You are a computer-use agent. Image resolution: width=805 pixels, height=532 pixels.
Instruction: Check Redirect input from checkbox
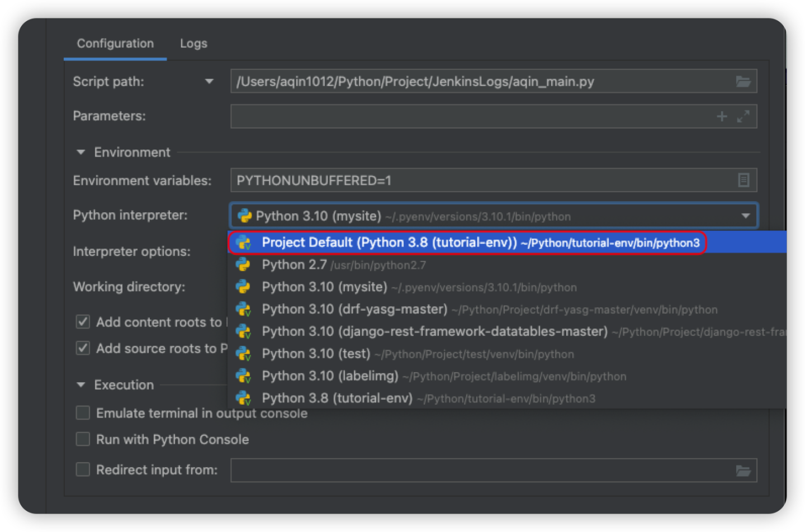point(83,469)
